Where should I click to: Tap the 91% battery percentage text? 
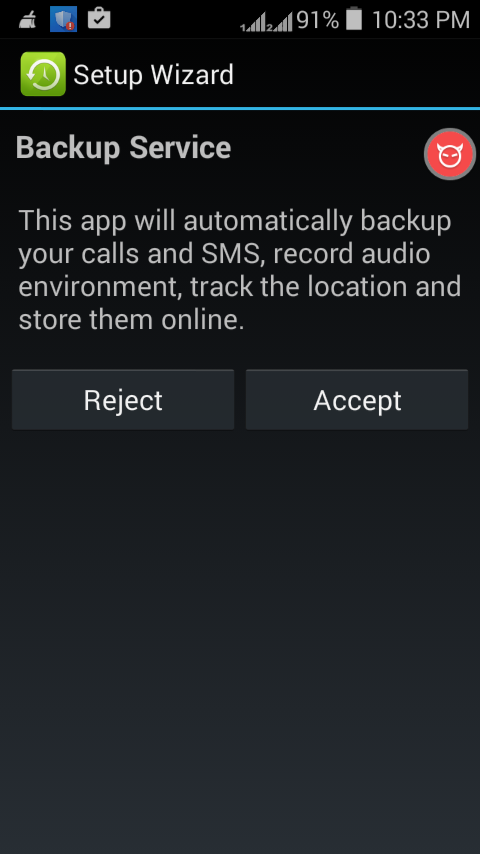pyautogui.click(x=318, y=20)
